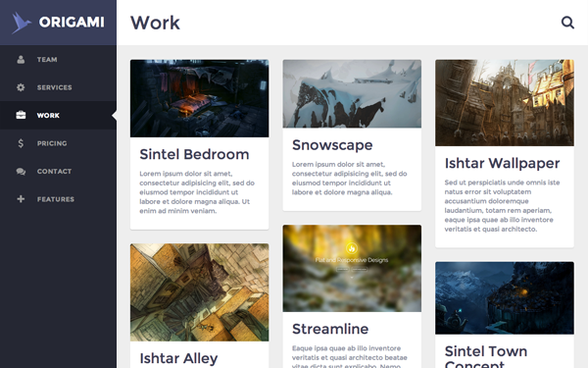View the Sintel Town Concept thumbnail
This screenshot has width=588, height=368.
coord(505,298)
